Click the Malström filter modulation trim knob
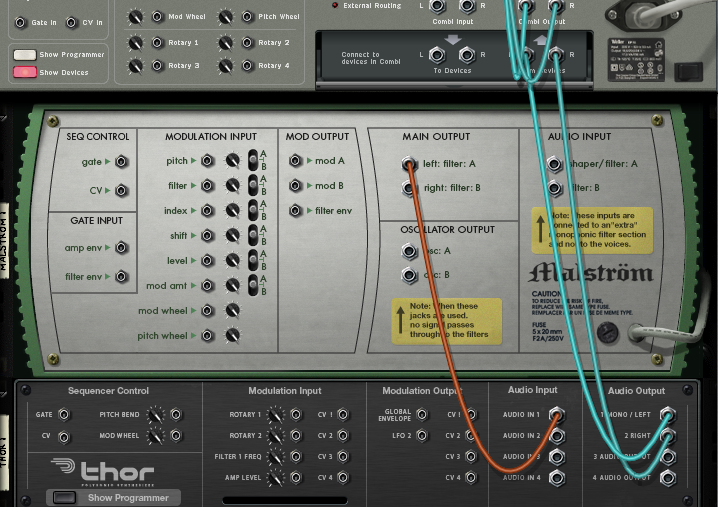Image resolution: width=718 pixels, height=507 pixels. [x=232, y=186]
